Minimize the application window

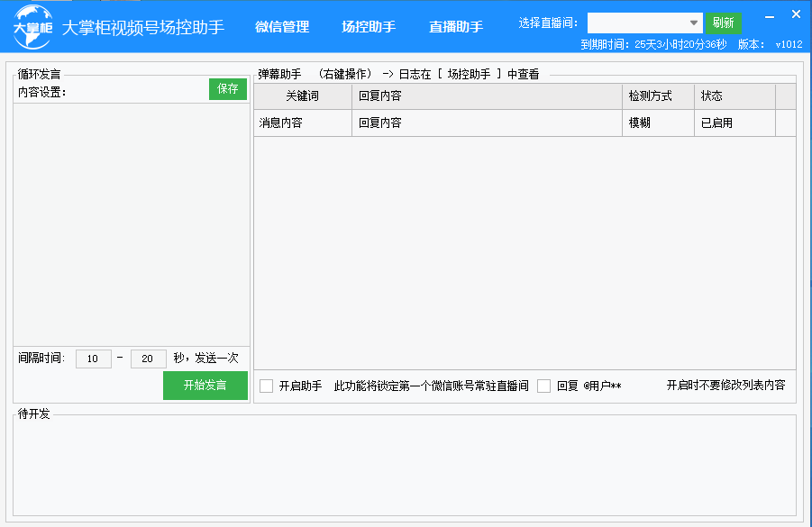768,14
